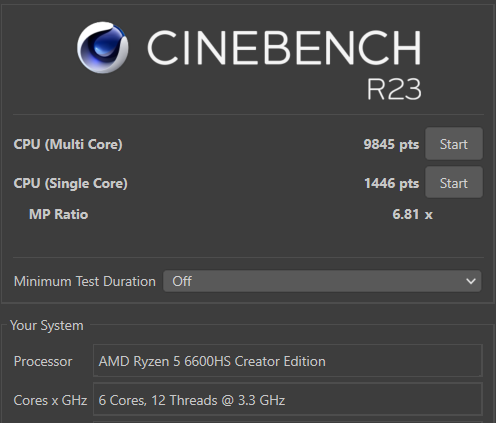Screen dimensions: 496x423
Task: Click the Cinebench sphere logo icon
Action: coord(103,47)
